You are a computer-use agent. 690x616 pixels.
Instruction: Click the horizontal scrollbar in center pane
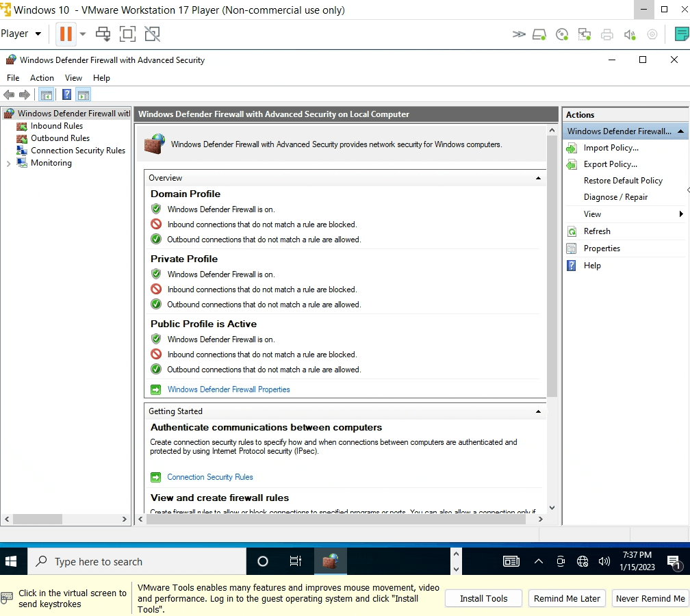(335, 519)
